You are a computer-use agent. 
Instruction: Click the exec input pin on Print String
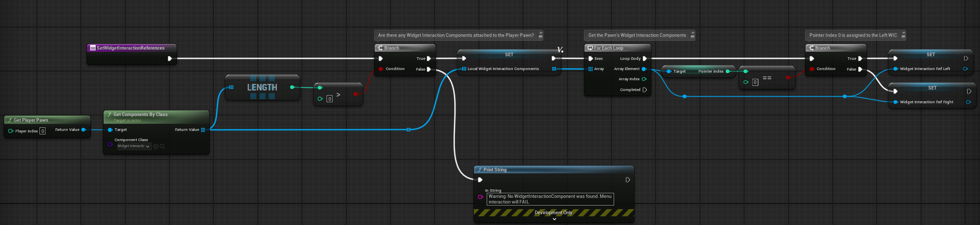[480, 180]
